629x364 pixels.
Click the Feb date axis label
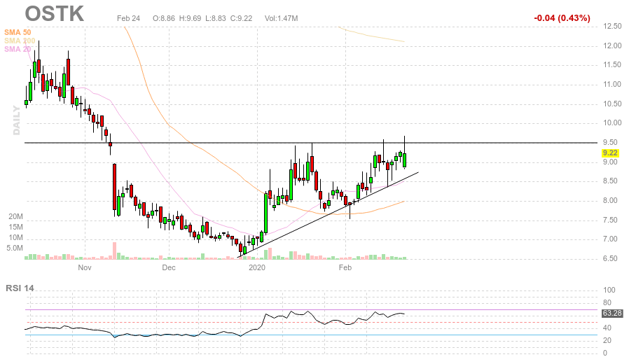point(345,267)
